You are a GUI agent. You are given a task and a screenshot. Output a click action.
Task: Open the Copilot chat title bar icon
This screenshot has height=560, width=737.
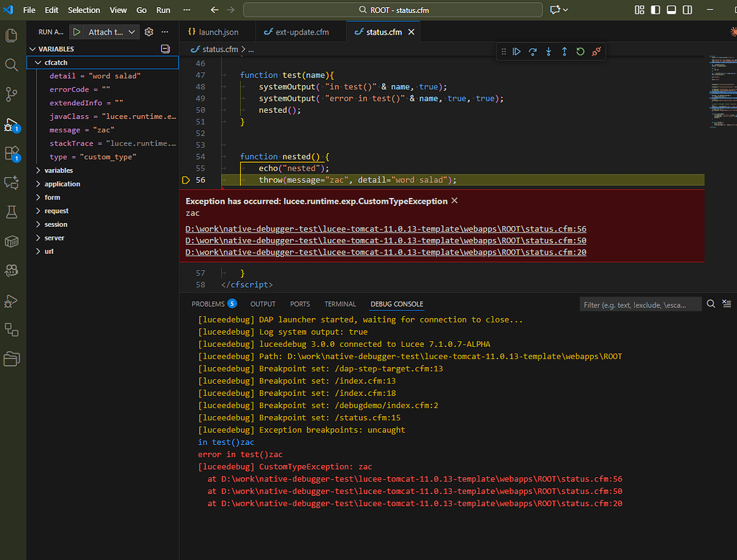pos(555,10)
